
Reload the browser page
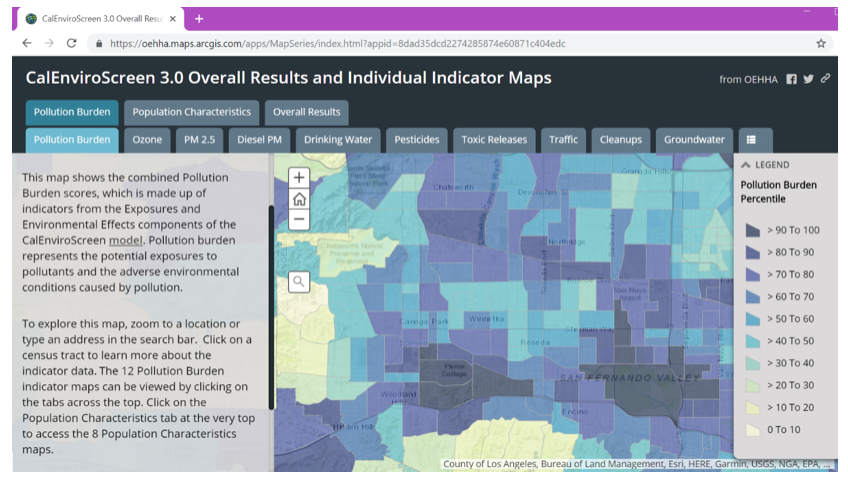pyautogui.click(x=71, y=43)
